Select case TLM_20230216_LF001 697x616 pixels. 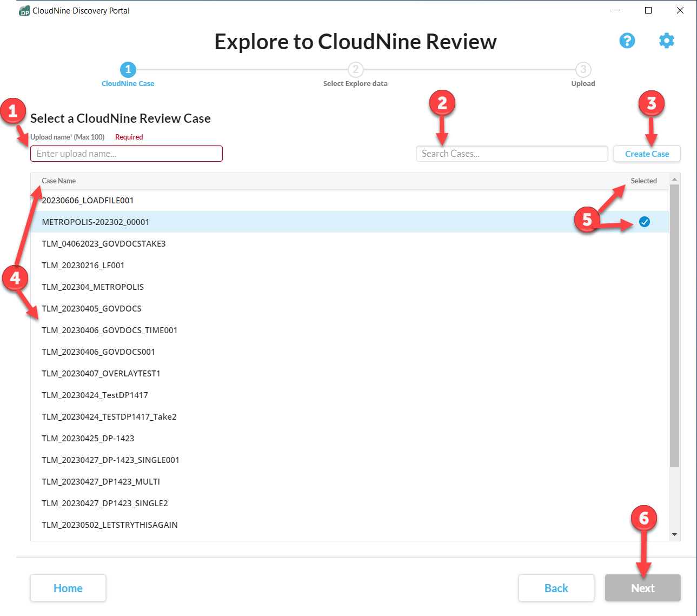[350, 265]
